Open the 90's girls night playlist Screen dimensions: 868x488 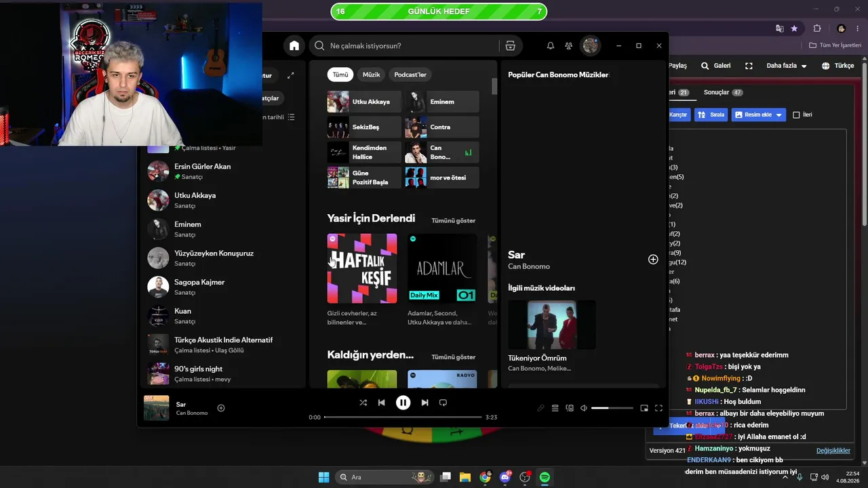(224, 373)
